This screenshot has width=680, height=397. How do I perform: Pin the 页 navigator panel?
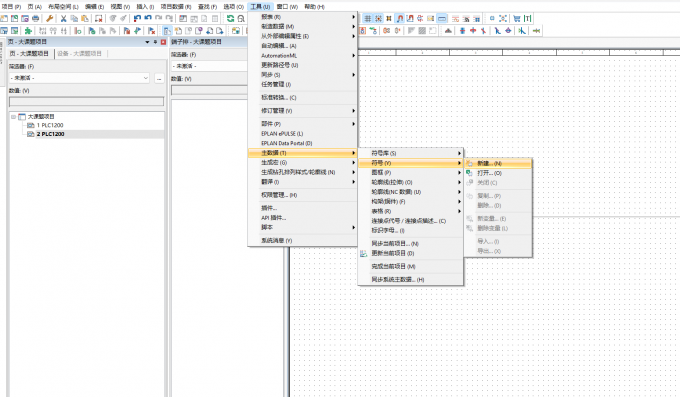tap(155, 42)
